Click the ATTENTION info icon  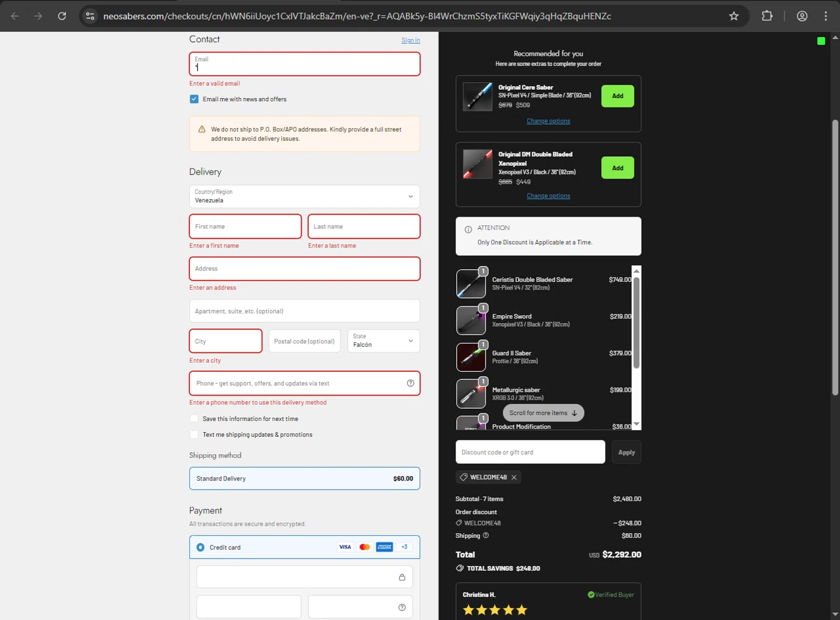pyautogui.click(x=468, y=229)
